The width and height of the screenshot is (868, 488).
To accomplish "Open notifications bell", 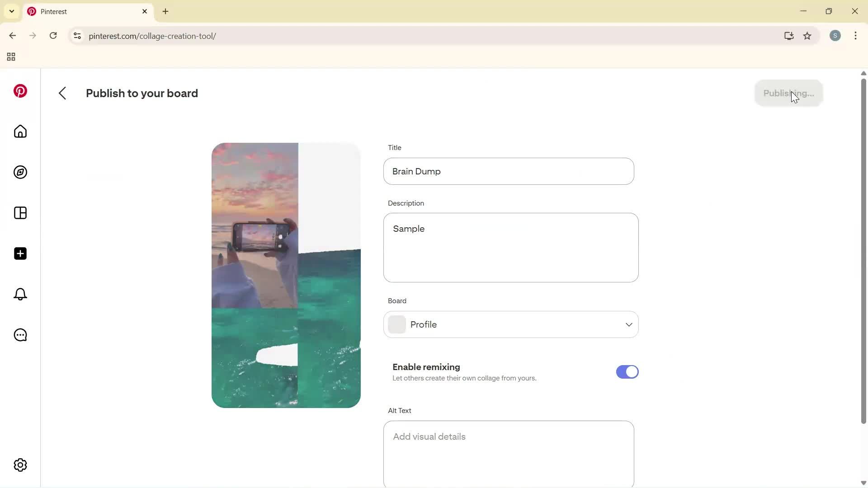I will [x=20, y=294].
